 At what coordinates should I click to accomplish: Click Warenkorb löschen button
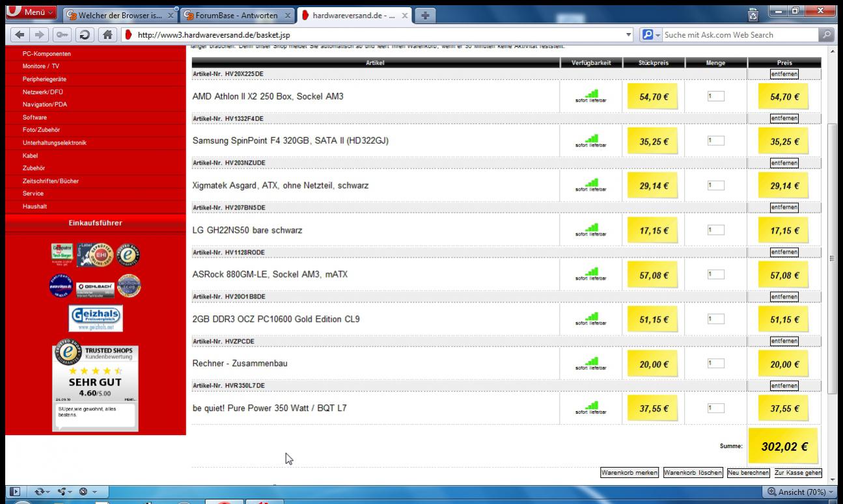[693, 473]
